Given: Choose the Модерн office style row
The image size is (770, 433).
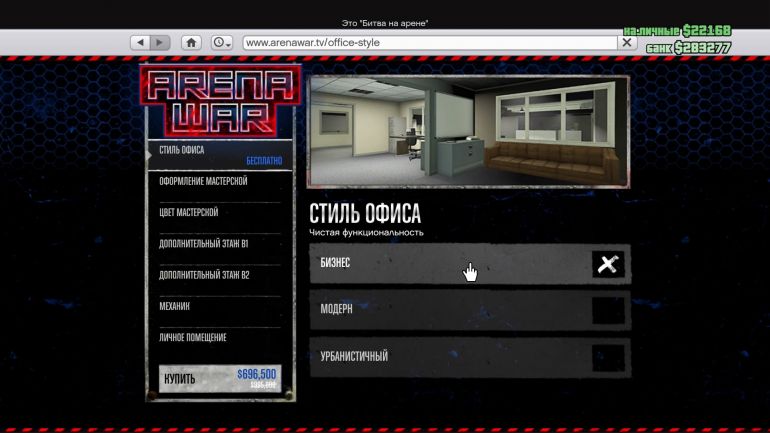Looking at the screenshot, I should click(x=450, y=310).
